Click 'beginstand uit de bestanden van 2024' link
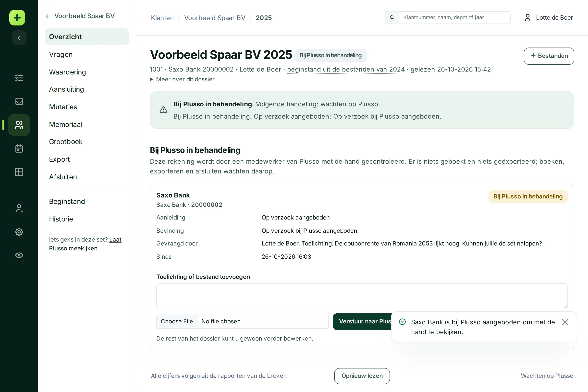This screenshot has height=392, width=588. click(345, 69)
